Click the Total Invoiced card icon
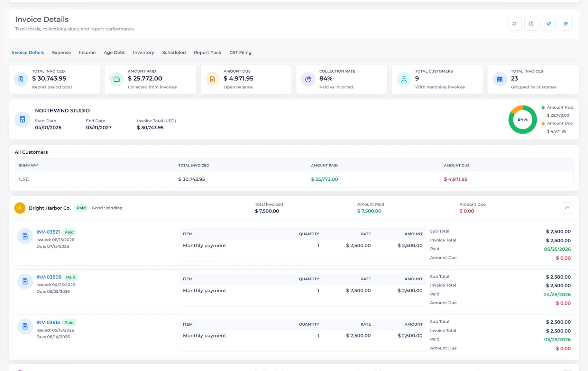 21,79
